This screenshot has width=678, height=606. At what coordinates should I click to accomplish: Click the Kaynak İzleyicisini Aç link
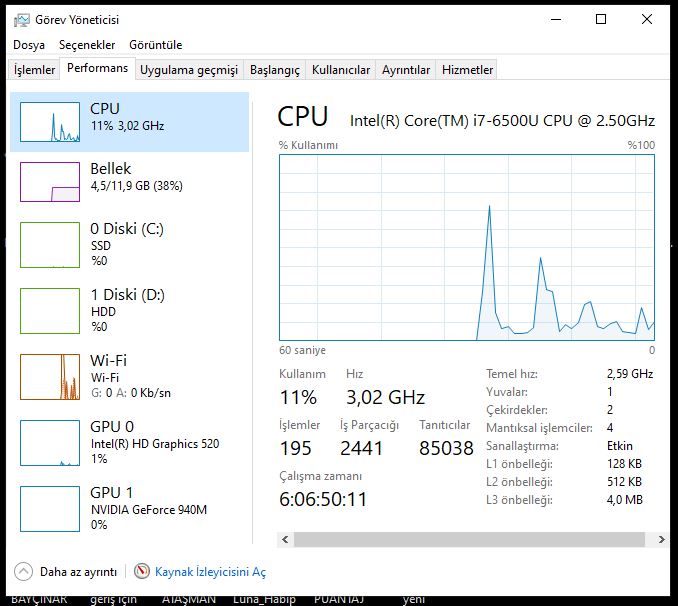tap(210, 572)
